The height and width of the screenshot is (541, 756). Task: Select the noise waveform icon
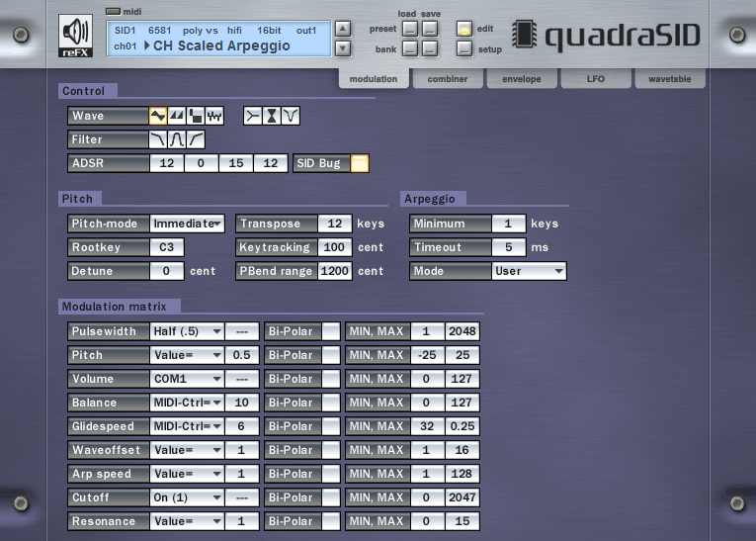(x=214, y=116)
